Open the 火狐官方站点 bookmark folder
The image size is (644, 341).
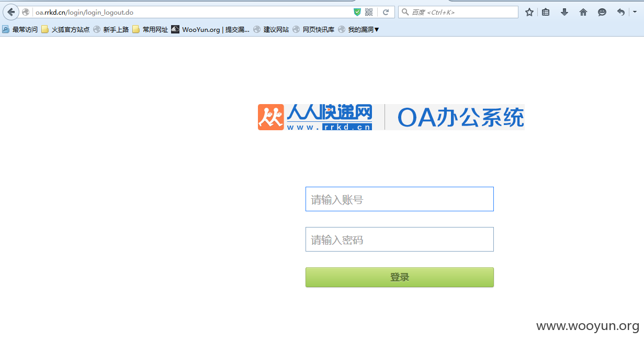click(65, 30)
